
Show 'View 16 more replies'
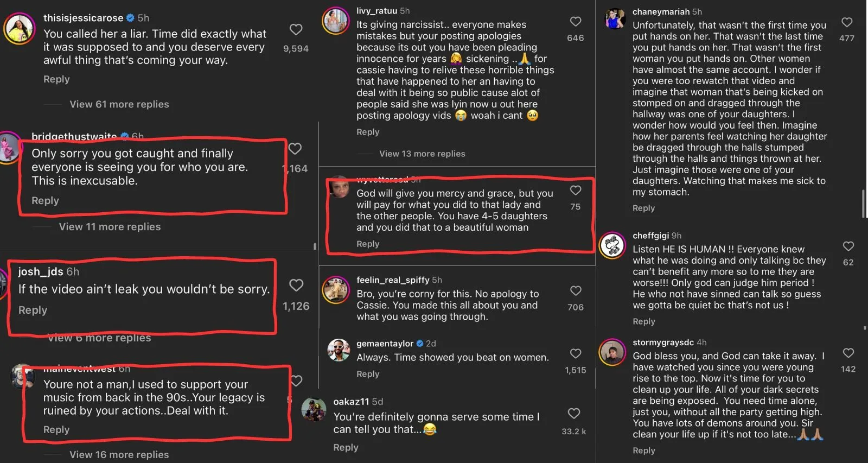click(119, 455)
